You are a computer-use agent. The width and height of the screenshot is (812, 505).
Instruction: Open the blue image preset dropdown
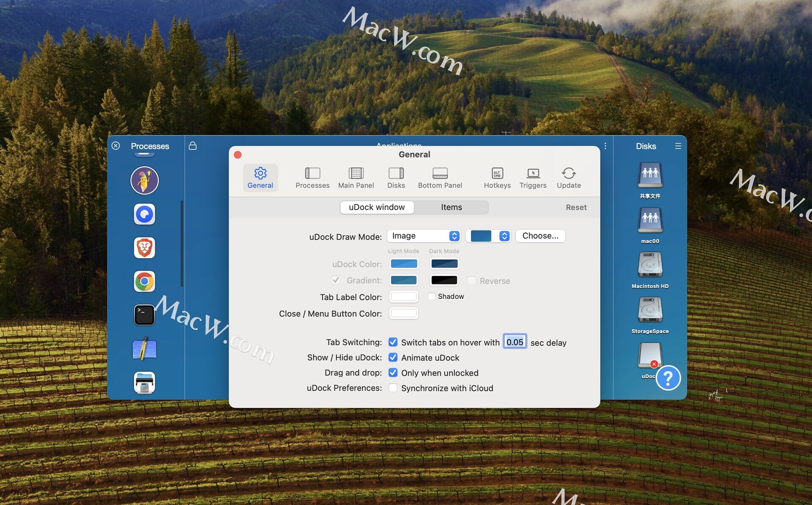coord(488,236)
